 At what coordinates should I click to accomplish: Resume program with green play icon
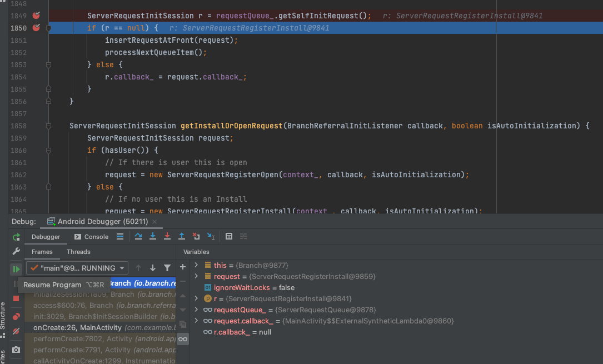click(16, 269)
